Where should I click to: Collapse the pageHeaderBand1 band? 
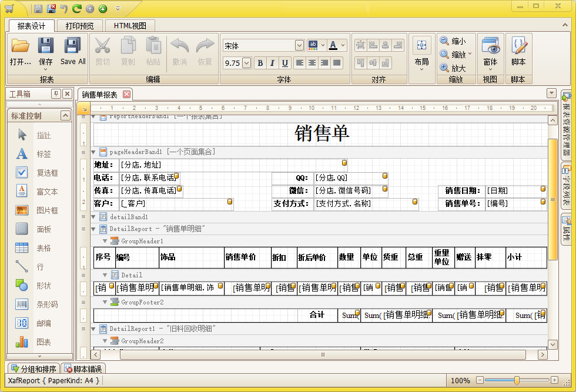pyautogui.click(x=93, y=152)
